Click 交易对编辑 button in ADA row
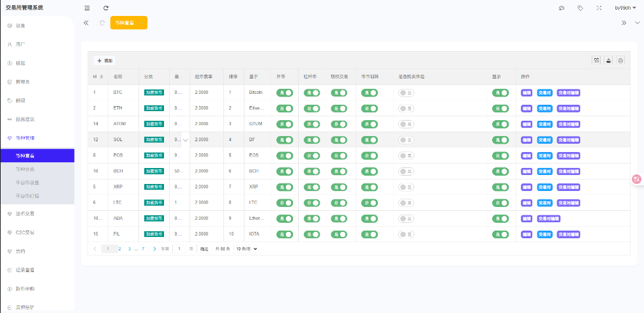The width and height of the screenshot is (644, 313). click(549, 218)
